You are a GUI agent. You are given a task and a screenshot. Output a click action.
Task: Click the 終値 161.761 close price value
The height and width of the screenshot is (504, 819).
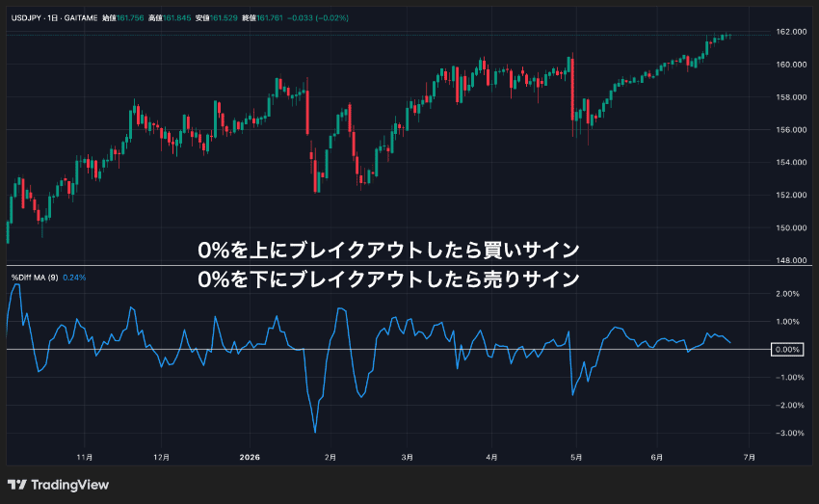coord(262,17)
